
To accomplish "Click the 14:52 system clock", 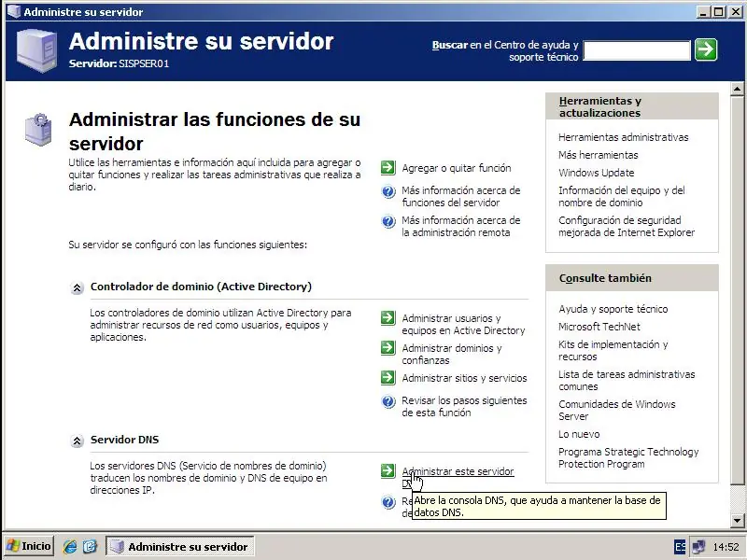I will (x=726, y=547).
